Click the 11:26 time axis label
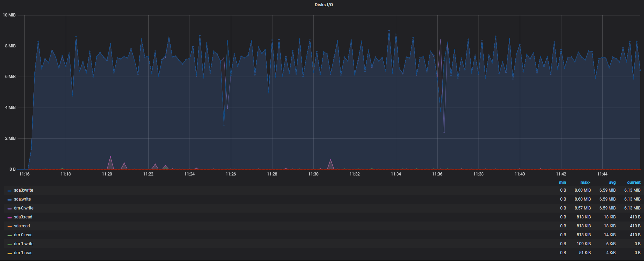Screen dimensions: 644x261 [231, 174]
